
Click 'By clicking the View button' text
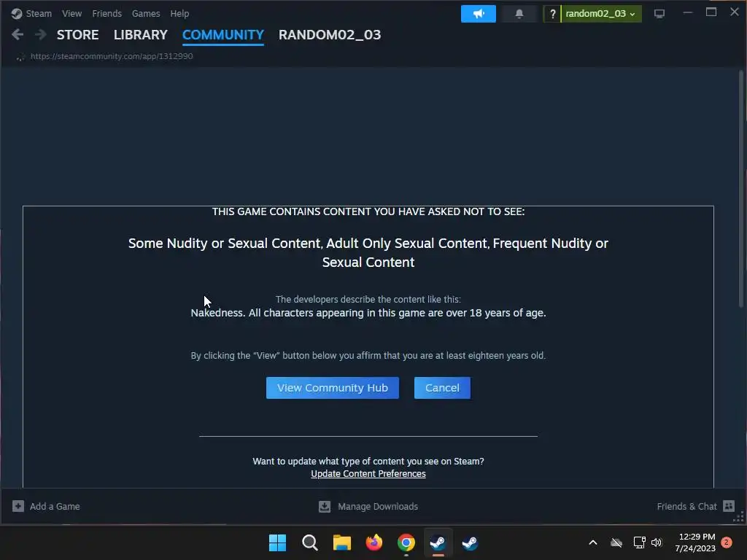click(x=368, y=356)
